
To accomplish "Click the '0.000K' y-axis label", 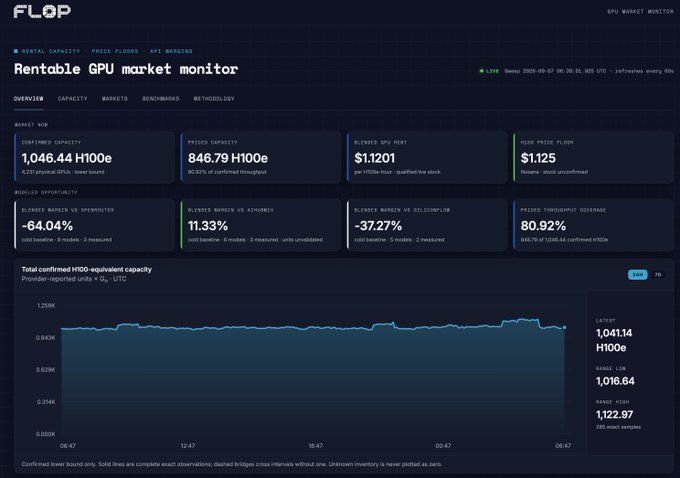I will [x=46, y=434].
